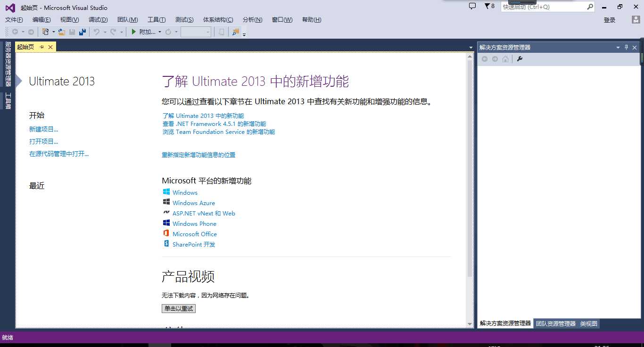The height and width of the screenshot is (347, 644).
Task: Click the 在源代码管理中打开... link
Action: point(59,154)
